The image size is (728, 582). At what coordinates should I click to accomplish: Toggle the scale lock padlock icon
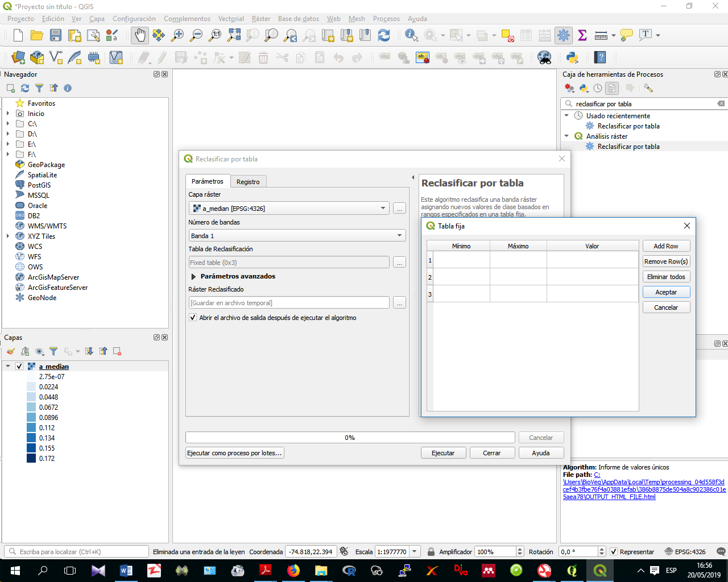pos(431,551)
